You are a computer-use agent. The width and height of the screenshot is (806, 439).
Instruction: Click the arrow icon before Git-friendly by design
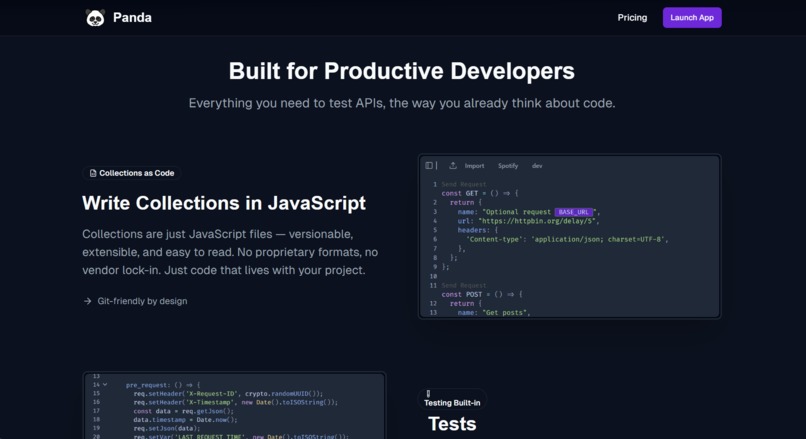click(87, 301)
